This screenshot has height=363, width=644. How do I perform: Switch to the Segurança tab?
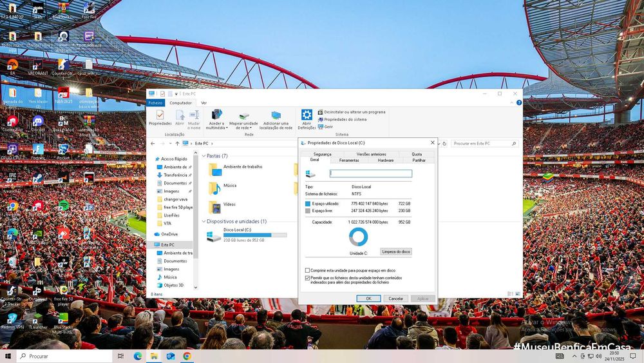[x=323, y=154]
